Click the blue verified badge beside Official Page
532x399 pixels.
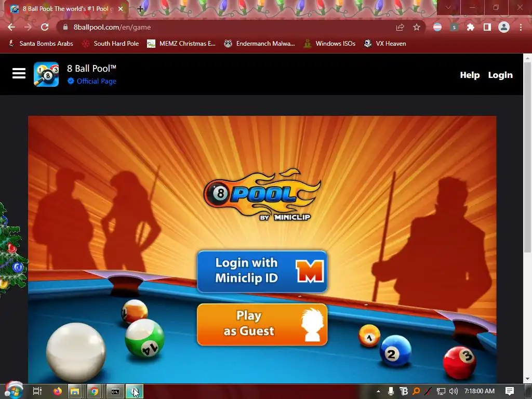point(71,81)
